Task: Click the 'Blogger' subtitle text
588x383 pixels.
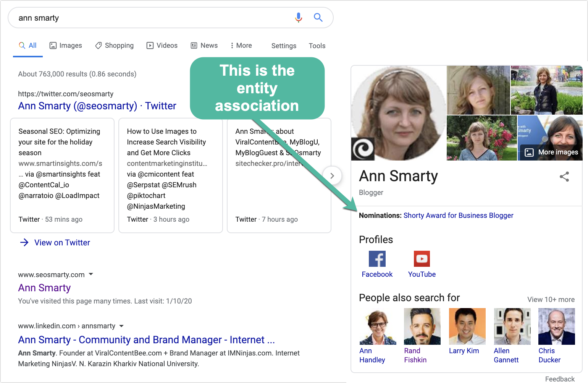Action: 371,193
